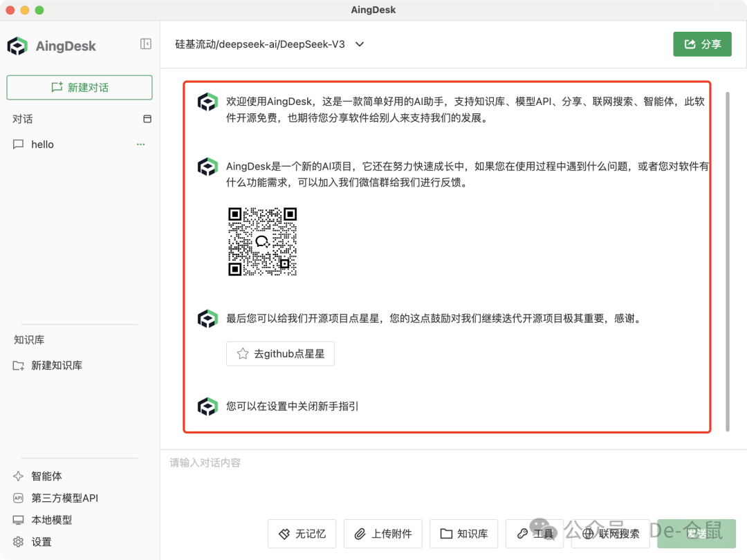Click the paperclip icon on 上传附件
The image size is (747, 560).
point(360,534)
